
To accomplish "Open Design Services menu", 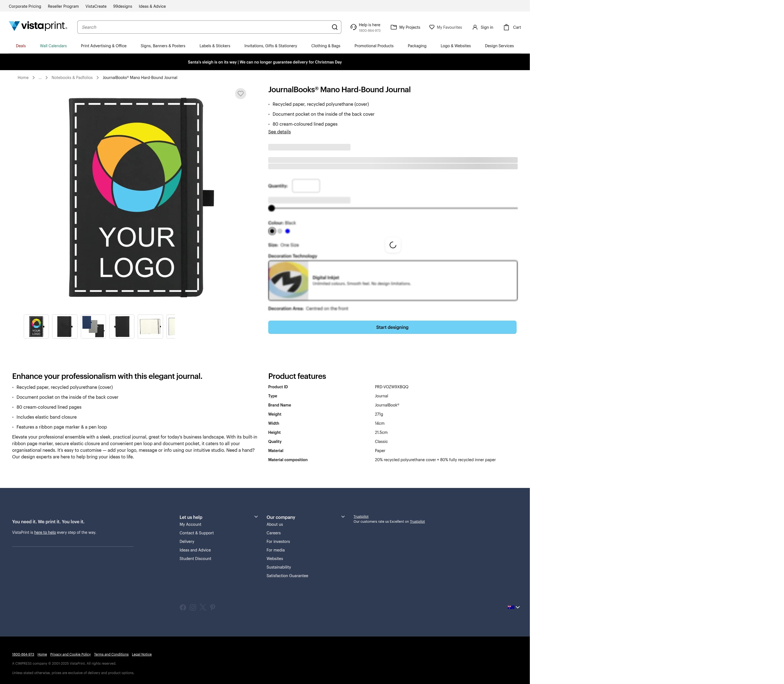I will coord(499,46).
